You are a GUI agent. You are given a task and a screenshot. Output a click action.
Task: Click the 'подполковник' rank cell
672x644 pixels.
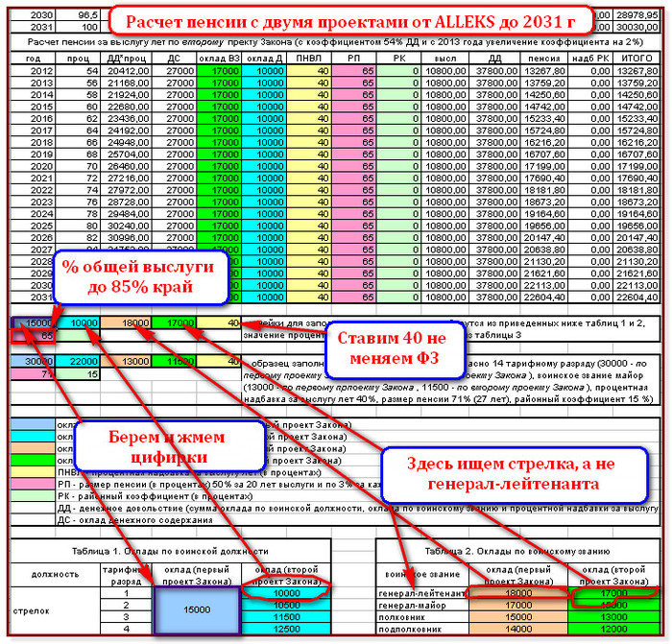[422, 630]
